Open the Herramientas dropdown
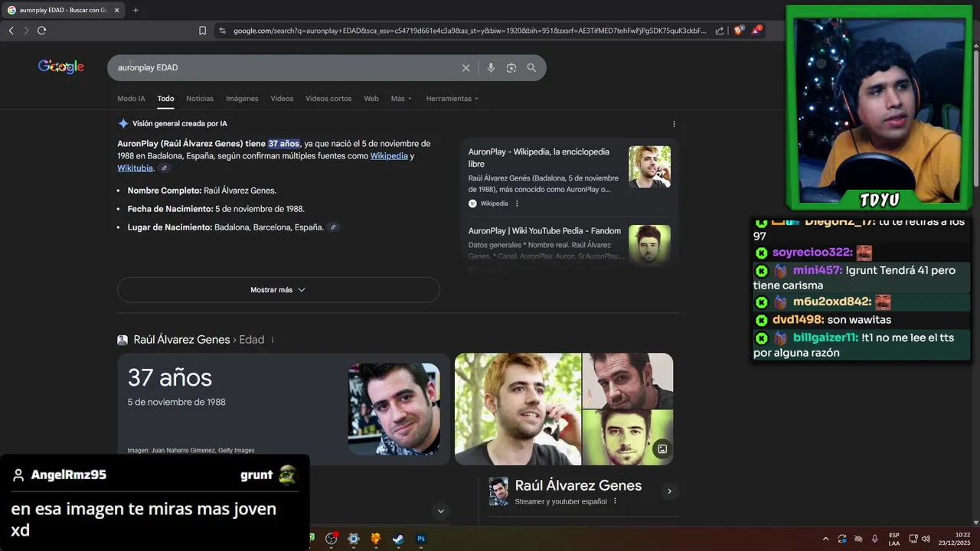Screen dimensions: 980x551 452,99
